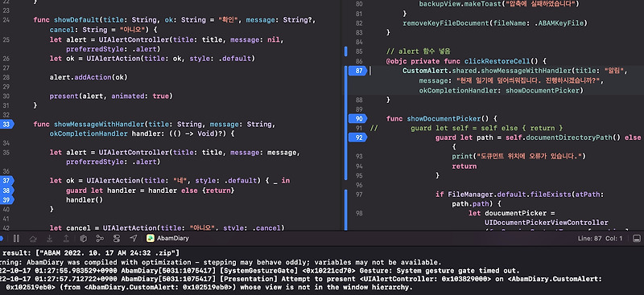
Task: Click the '// alert 함수 넣음' comment
Action: click(419, 51)
